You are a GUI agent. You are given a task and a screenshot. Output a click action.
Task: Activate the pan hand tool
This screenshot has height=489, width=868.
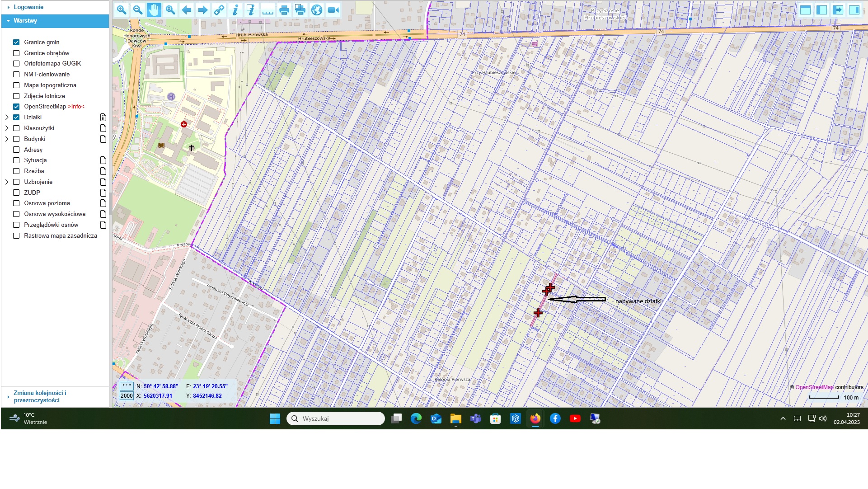point(154,10)
